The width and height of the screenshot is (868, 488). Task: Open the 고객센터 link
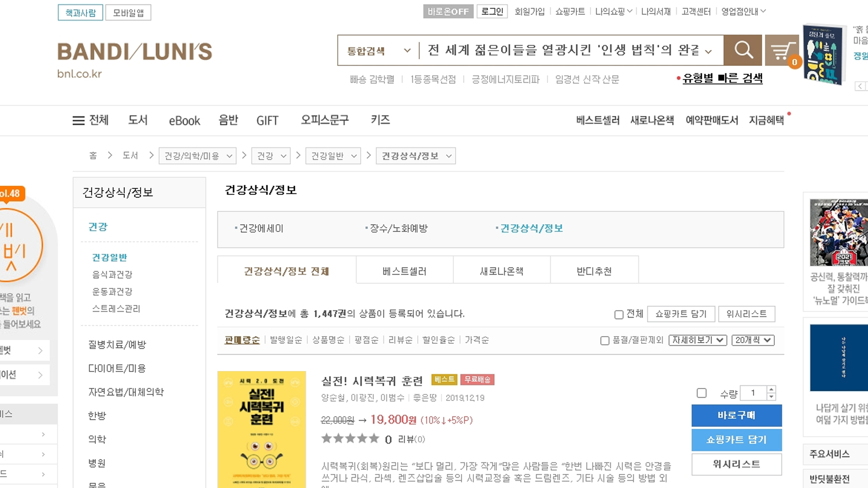(x=696, y=11)
